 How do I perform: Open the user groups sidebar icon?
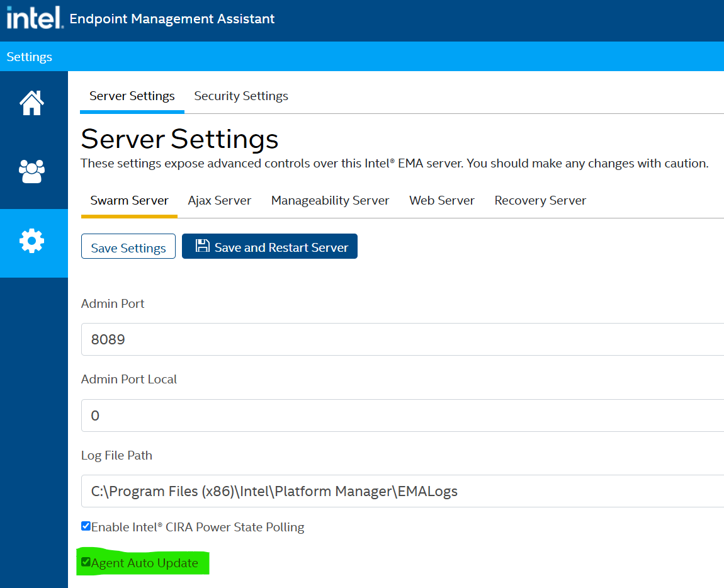point(31,171)
